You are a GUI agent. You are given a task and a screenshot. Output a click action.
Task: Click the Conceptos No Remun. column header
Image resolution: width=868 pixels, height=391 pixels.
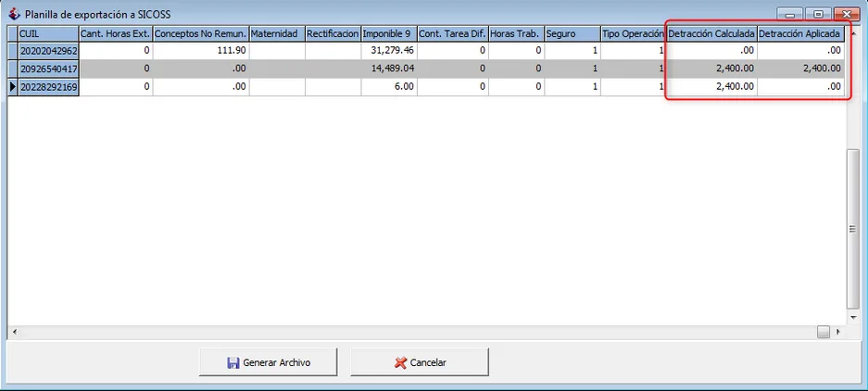pos(201,33)
